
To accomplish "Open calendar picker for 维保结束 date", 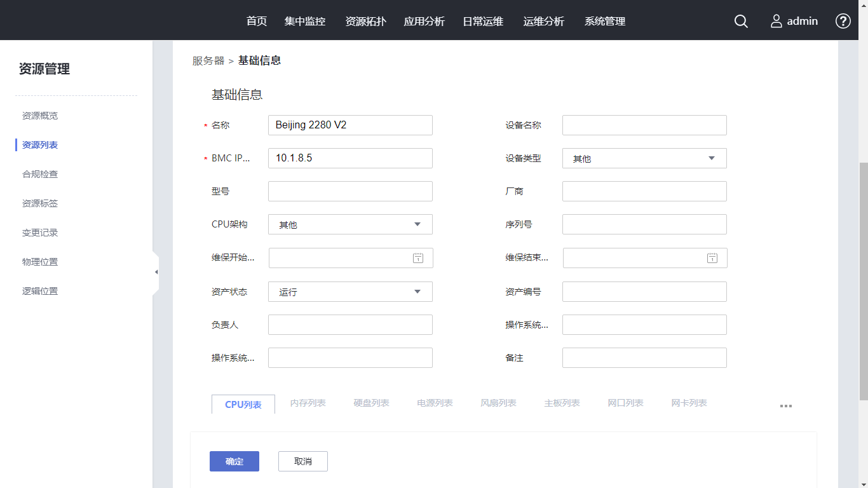I will click(x=712, y=258).
